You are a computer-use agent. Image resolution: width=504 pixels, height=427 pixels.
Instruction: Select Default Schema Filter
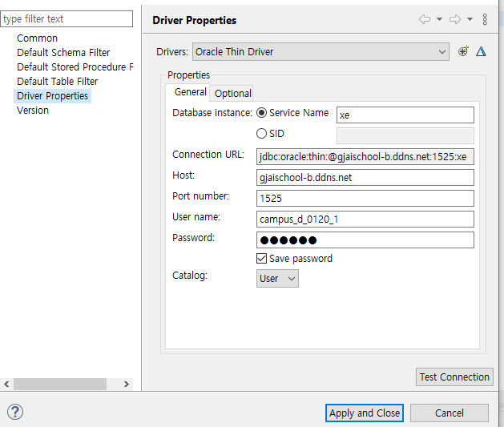tap(63, 52)
